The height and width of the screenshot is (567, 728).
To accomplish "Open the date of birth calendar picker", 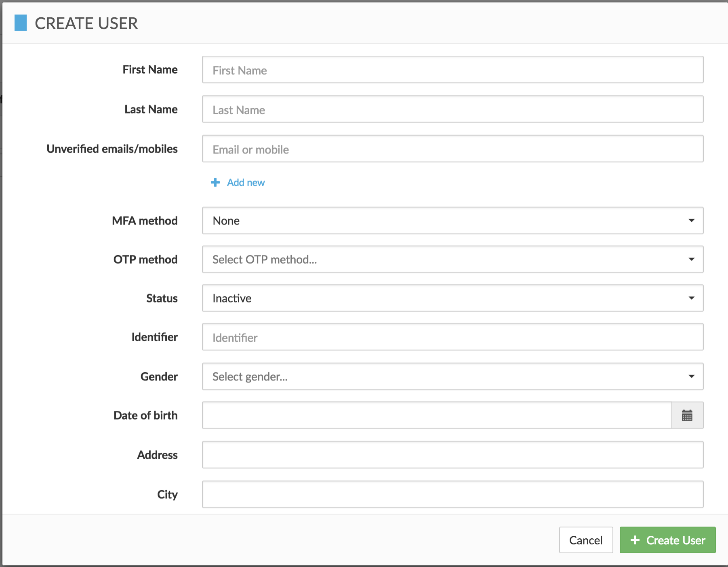I will 687,415.
